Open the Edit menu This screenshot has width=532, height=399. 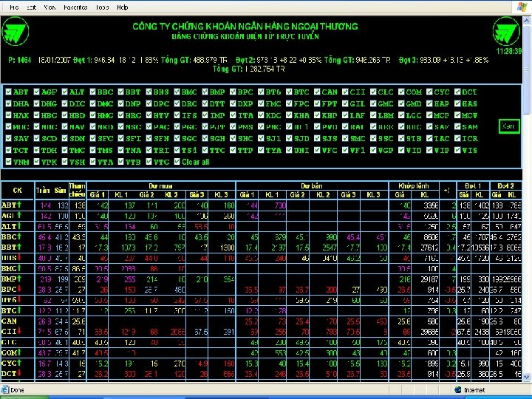[x=32, y=7]
